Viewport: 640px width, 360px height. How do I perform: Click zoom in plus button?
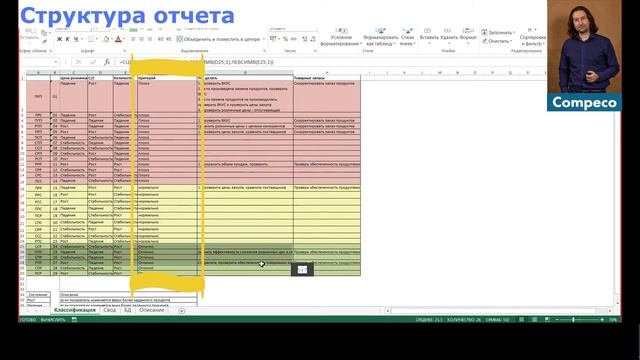(x=602, y=320)
